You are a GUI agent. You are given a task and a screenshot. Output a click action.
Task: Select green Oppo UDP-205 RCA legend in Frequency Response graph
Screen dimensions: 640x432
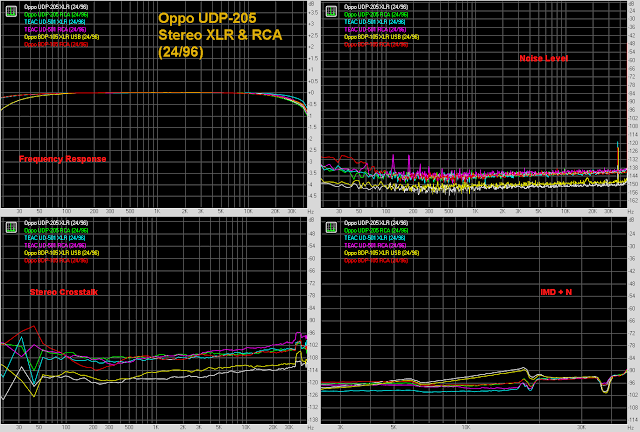pos(56,14)
